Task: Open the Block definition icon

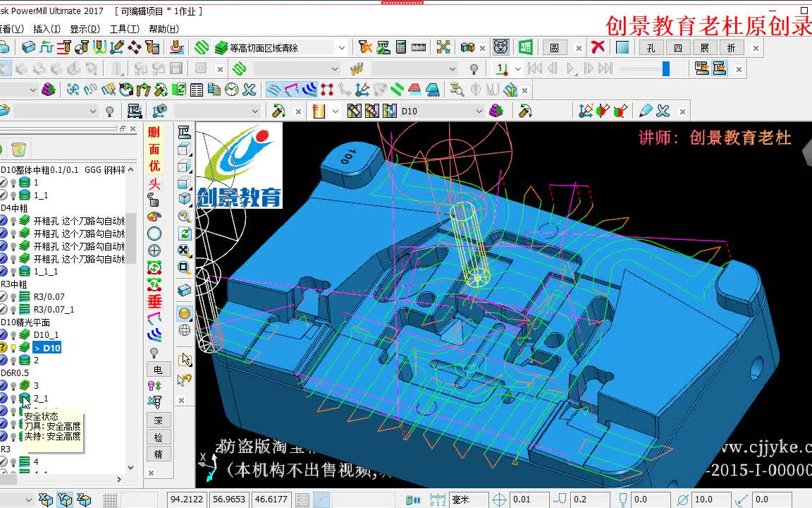Action: [x=28, y=48]
